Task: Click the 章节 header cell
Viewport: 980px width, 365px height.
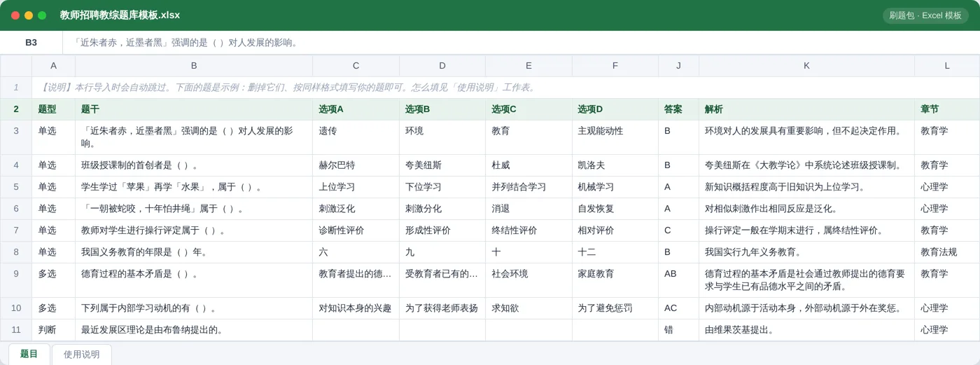Action: (947, 109)
